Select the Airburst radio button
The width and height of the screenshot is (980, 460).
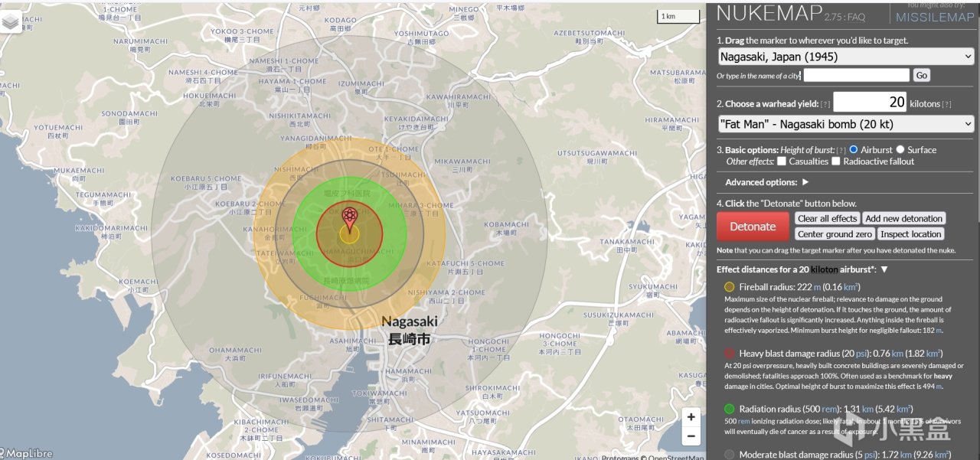[853, 149]
